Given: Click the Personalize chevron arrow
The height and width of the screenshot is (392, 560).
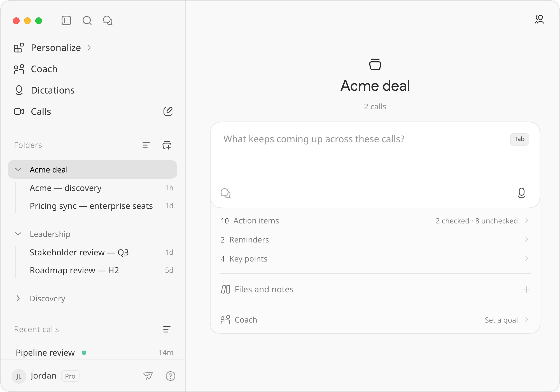Looking at the screenshot, I should [x=89, y=48].
